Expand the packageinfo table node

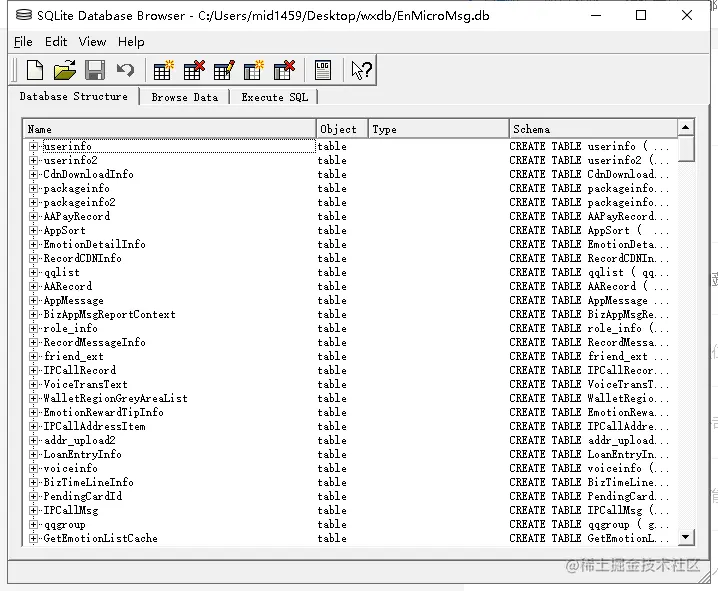(x=33, y=188)
